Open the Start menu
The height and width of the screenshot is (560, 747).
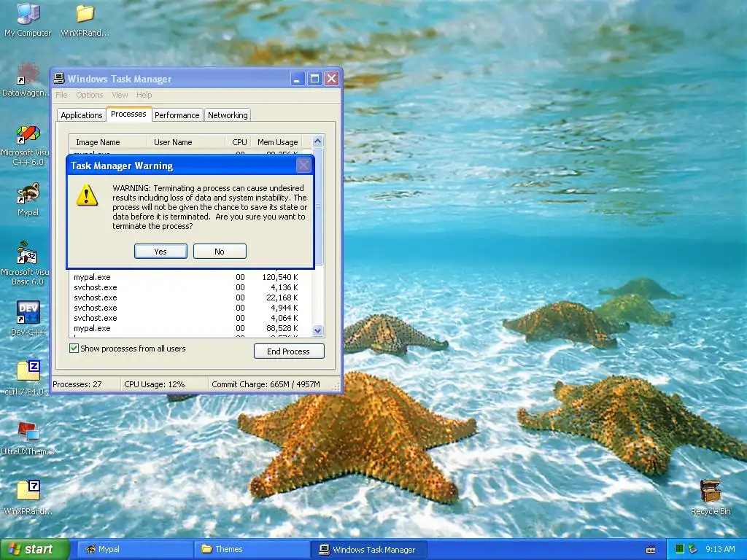pos(34,549)
